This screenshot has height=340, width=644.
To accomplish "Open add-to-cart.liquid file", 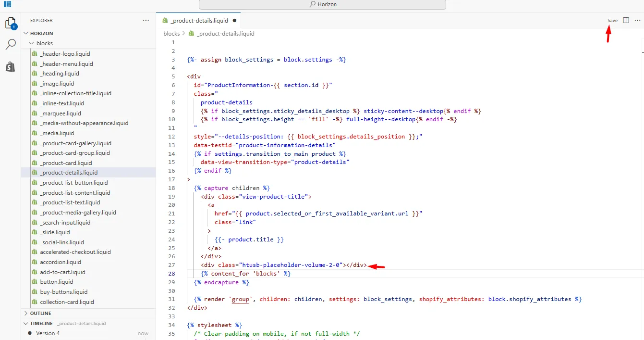I will [62, 272].
